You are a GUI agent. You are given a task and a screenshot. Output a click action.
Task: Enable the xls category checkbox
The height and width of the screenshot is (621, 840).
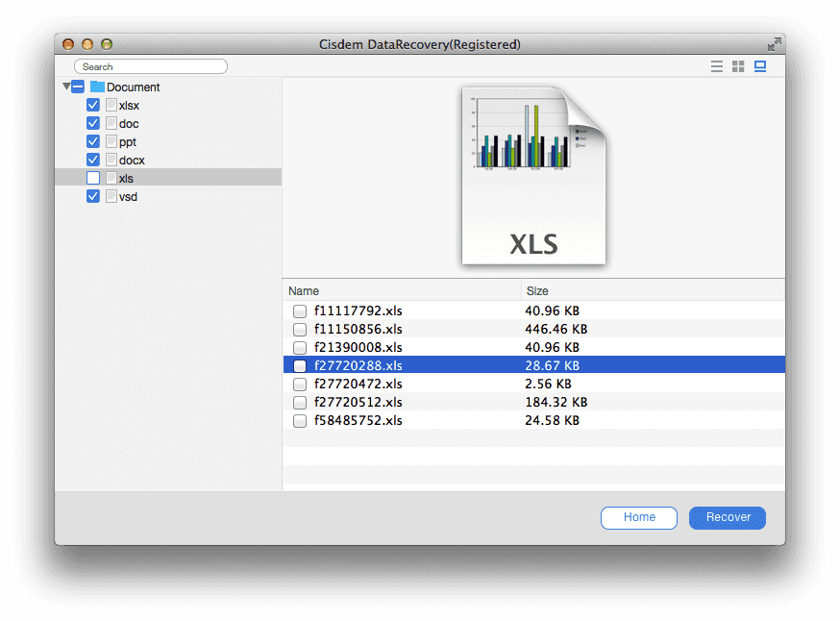(x=93, y=178)
